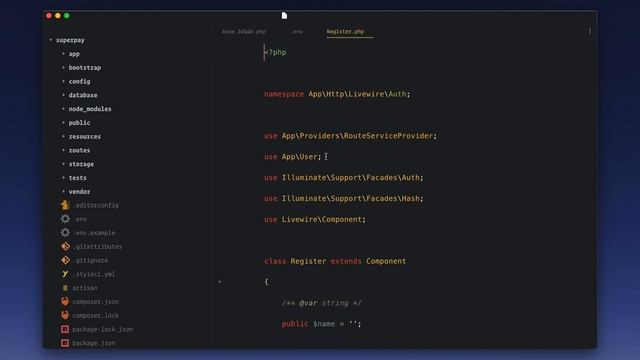The image size is (640, 360).
Task: Click the gear icon beside .env.example
Action: [x=65, y=233]
